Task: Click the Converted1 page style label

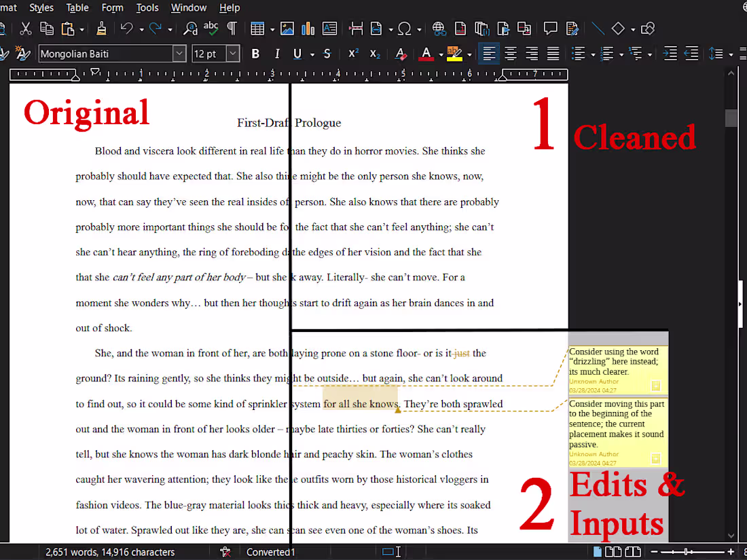Action: click(270, 552)
